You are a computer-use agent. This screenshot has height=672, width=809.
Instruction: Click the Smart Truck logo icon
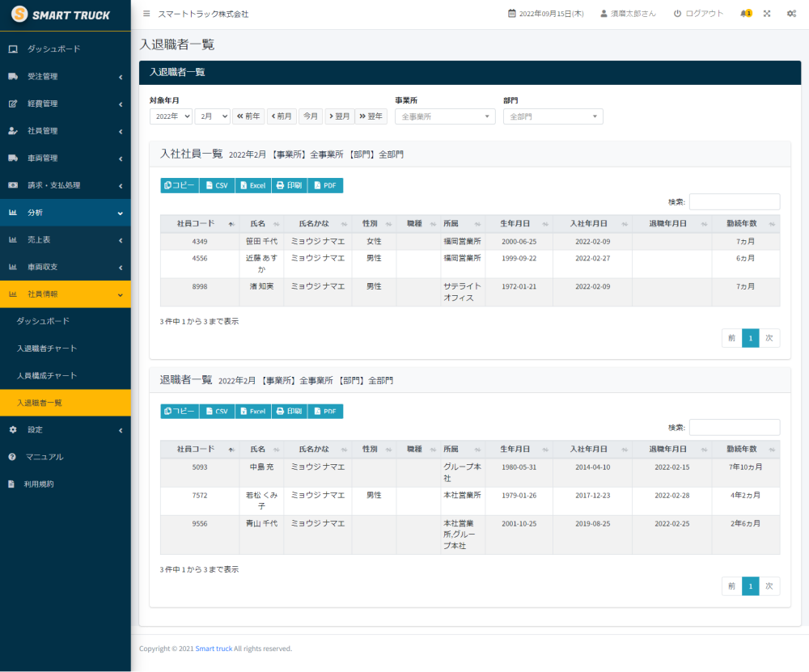click(19, 15)
